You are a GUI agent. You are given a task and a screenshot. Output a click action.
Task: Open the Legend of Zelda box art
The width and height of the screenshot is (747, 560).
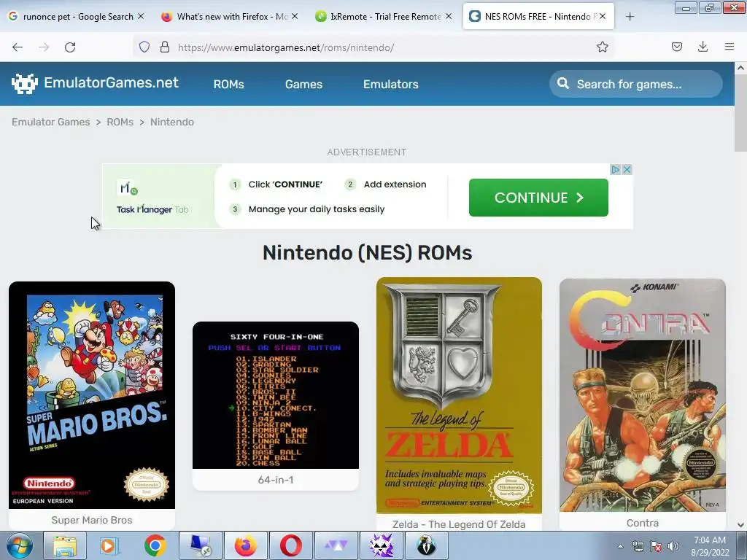[x=459, y=395]
